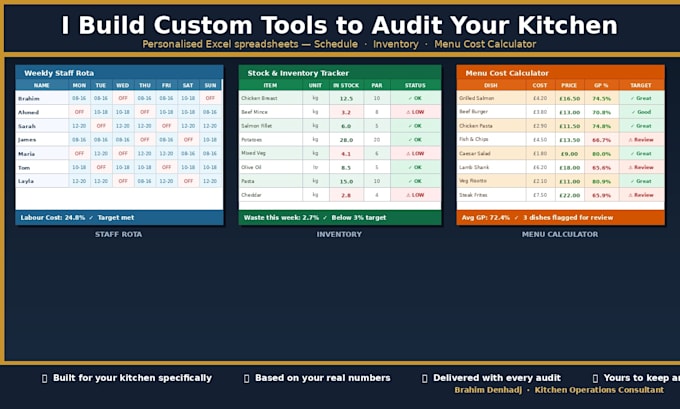
Task: Click the name Ahmed in the staff rota
Action: (28, 112)
